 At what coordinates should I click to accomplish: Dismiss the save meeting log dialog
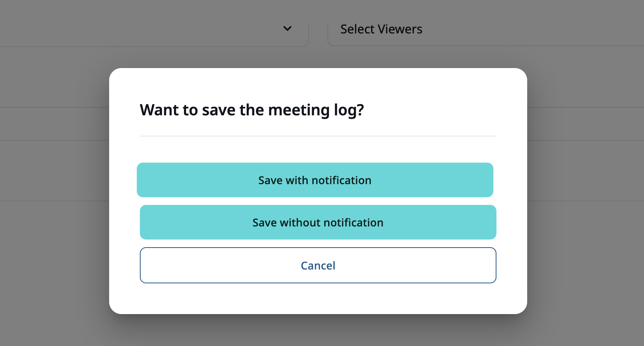coord(318,265)
